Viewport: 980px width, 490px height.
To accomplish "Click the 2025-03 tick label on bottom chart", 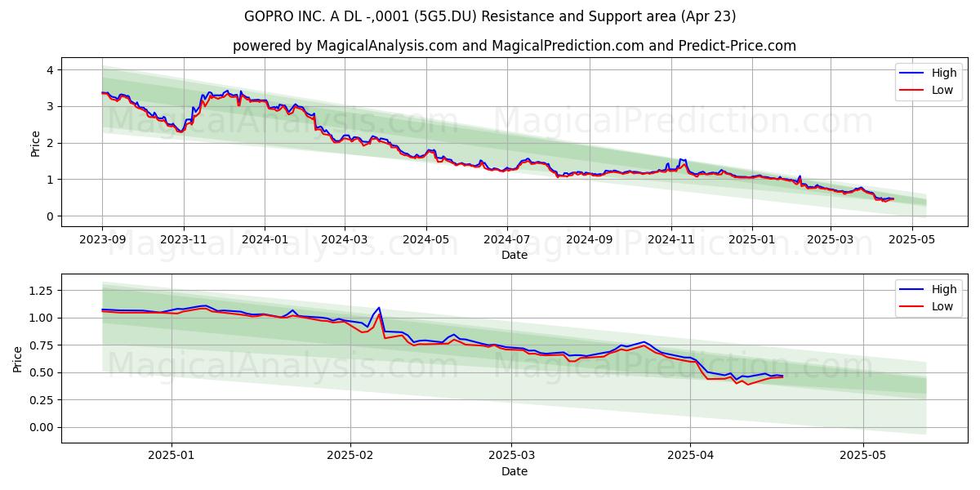I will coord(512,456).
